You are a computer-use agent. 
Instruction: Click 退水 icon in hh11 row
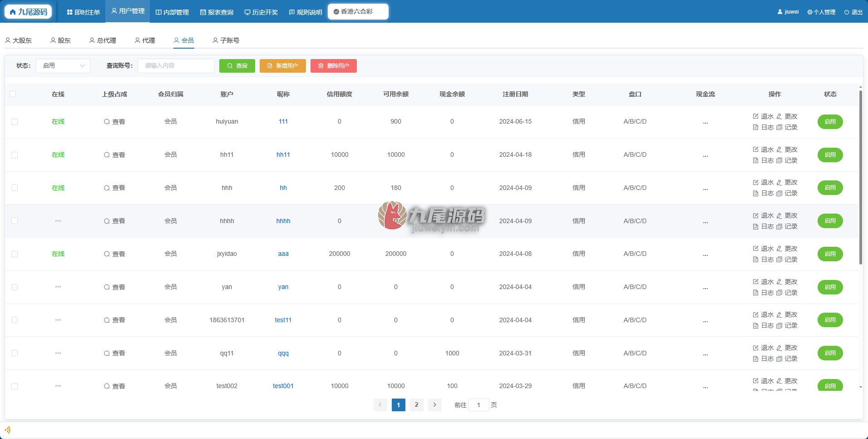pyautogui.click(x=755, y=150)
